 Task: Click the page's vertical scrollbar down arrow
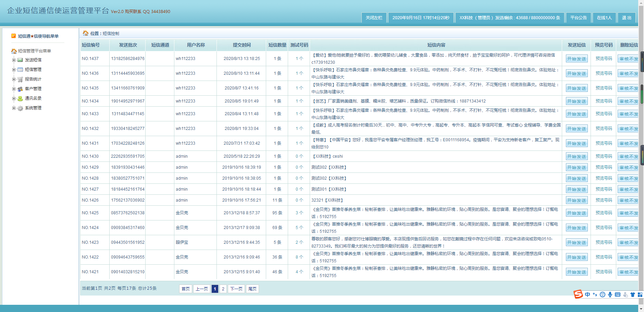tap(641, 309)
